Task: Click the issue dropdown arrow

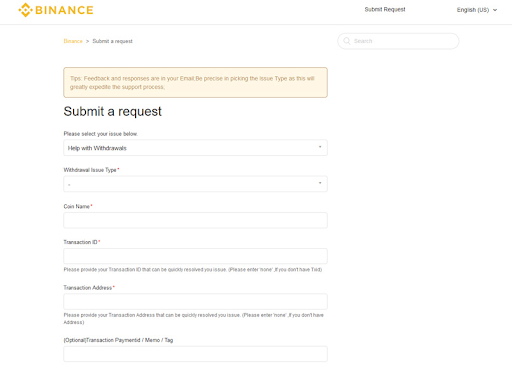Action: click(x=320, y=147)
